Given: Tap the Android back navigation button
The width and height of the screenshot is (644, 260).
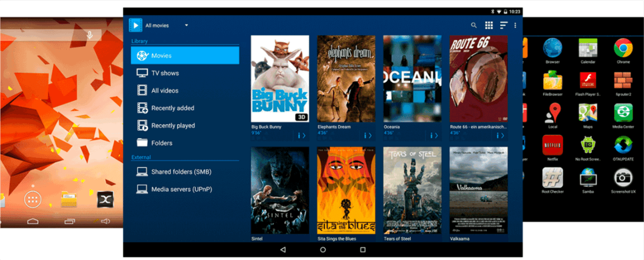Looking at the screenshot, I should (x=283, y=249).
